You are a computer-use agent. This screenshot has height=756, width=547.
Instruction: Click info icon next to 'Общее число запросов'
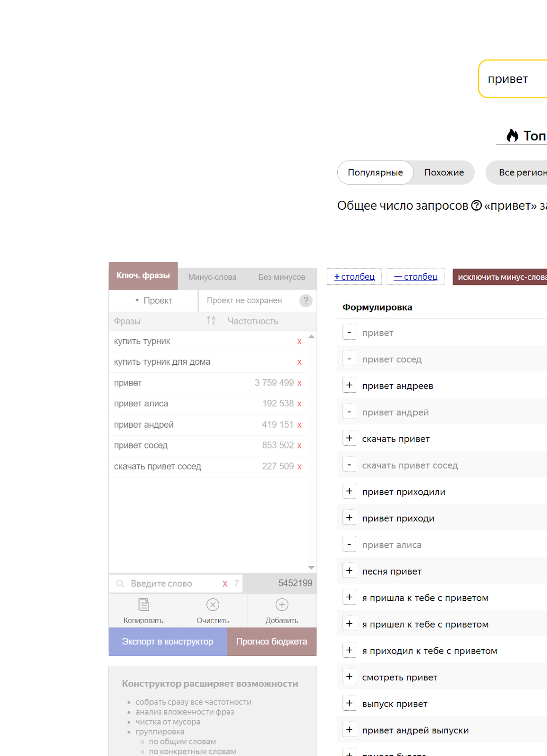tap(477, 206)
